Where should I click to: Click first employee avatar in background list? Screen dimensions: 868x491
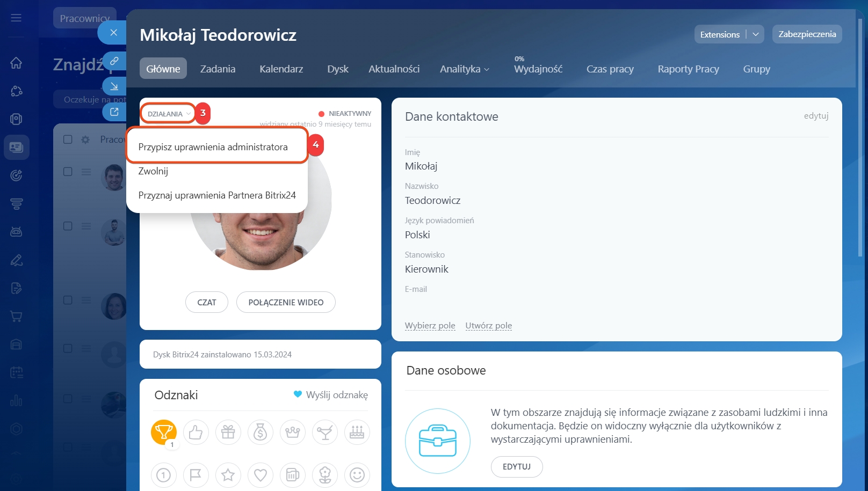pyautogui.click(x=113, y=178)
